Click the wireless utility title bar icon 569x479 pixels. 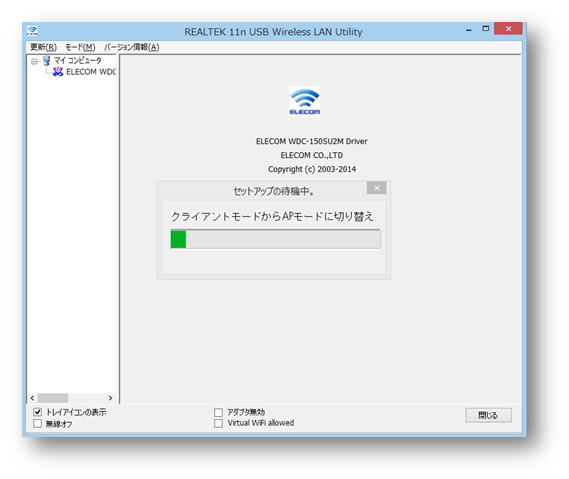pos(32,31)
